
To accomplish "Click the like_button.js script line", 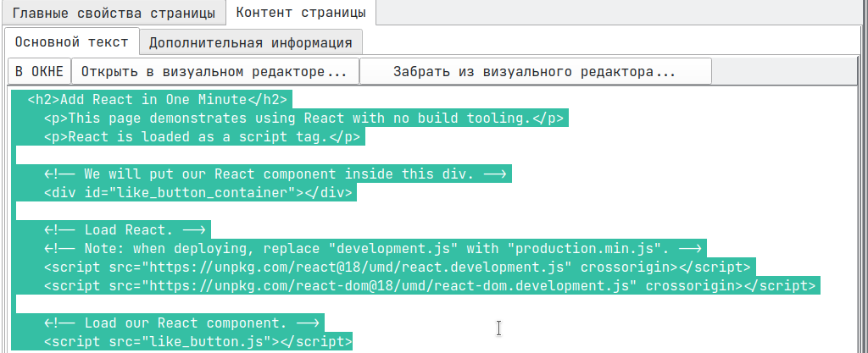I will [198, 341].
